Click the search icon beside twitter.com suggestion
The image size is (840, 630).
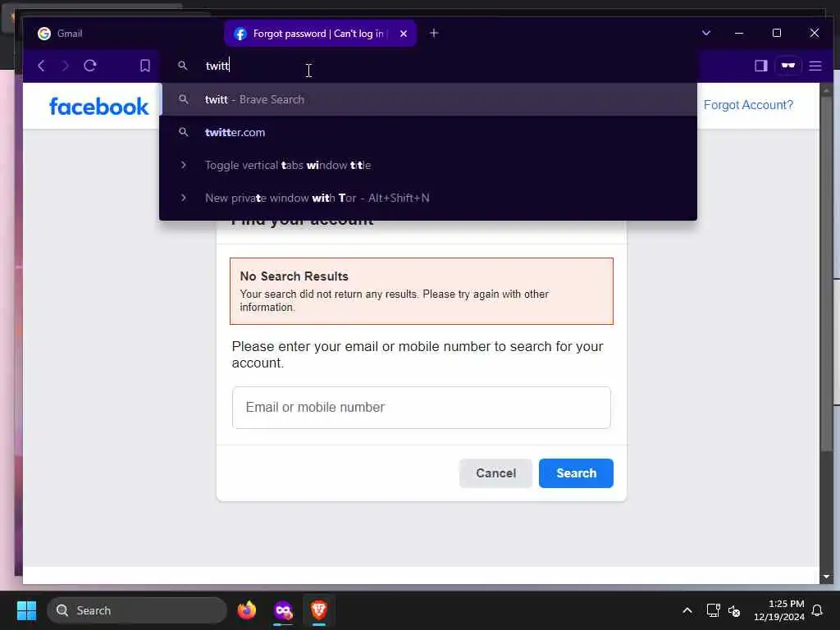click(183, 132)
